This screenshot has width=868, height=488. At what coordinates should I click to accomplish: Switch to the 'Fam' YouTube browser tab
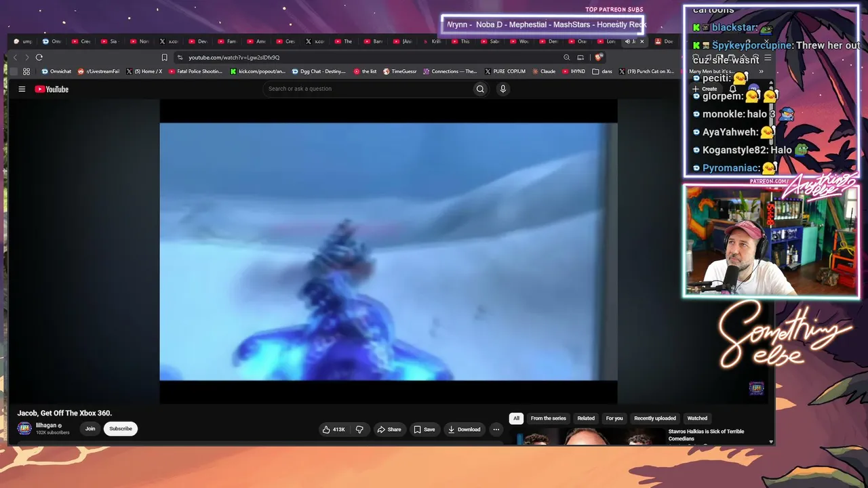click(x=227, y=41)
